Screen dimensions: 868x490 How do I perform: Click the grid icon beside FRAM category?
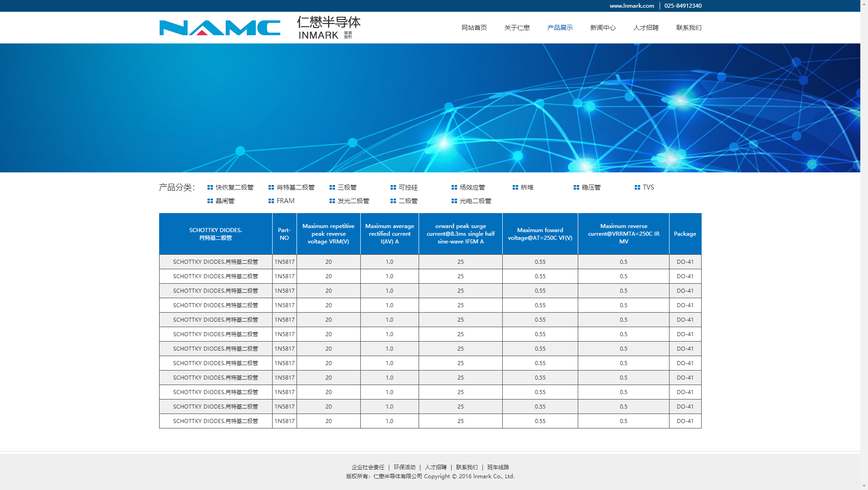click(271, 201)
